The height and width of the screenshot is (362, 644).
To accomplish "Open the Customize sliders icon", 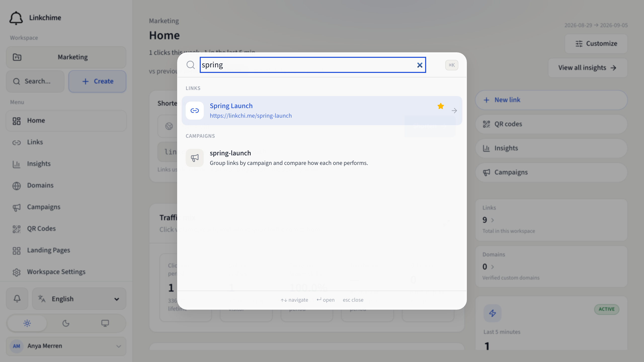I will point(579,44).
